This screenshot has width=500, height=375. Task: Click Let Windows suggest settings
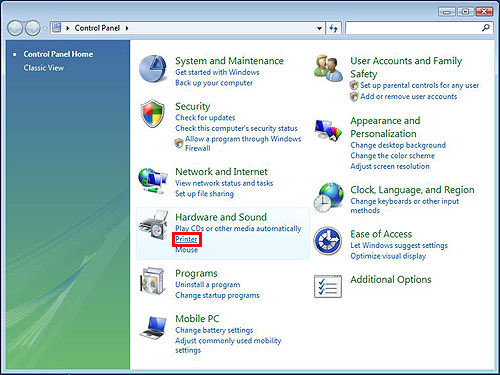399,245
